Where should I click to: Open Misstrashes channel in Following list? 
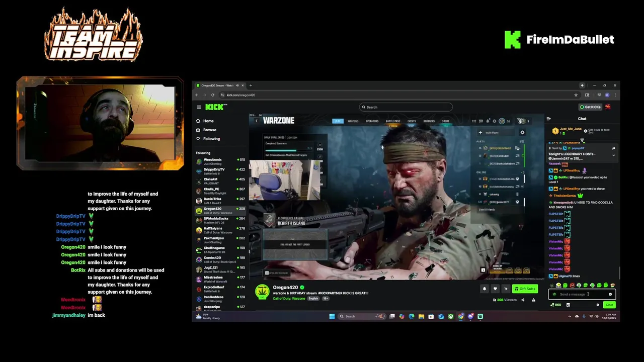click(x=220, y=279)
